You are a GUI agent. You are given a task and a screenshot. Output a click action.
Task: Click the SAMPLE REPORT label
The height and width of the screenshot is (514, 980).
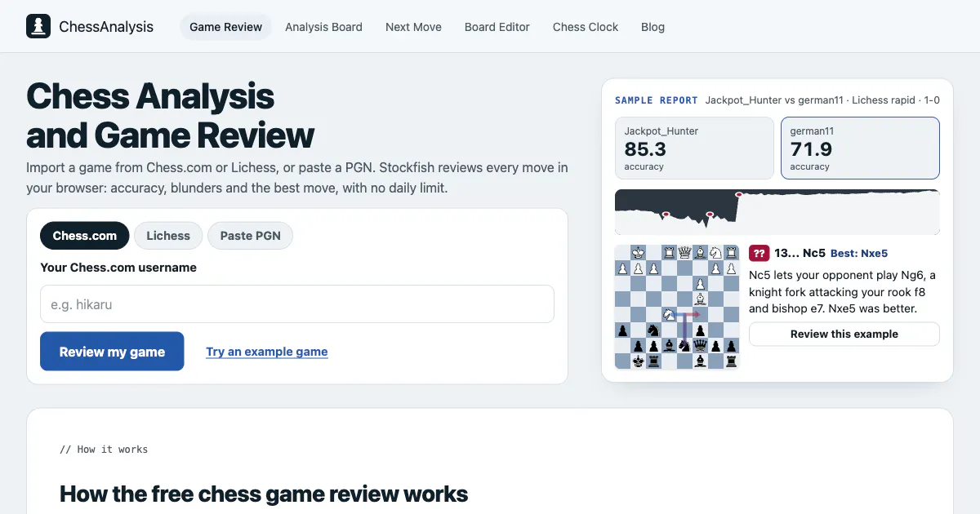pyautogui.click(x=657, y=100)
